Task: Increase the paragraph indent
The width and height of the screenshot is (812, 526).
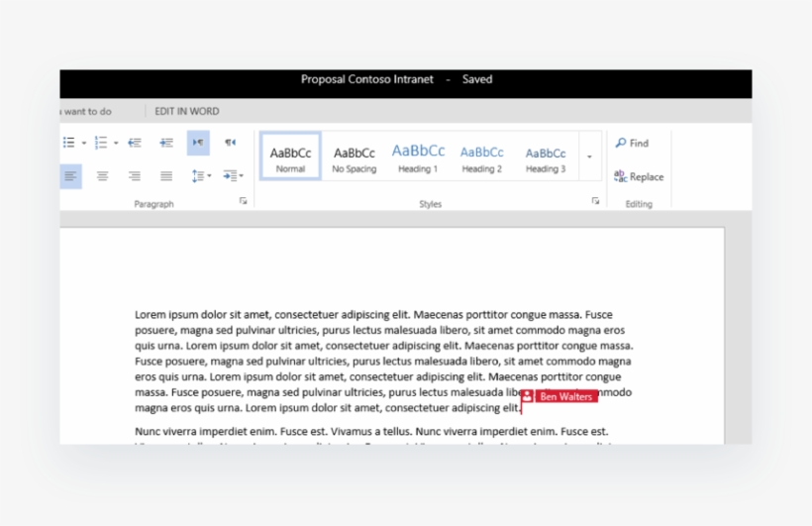Action: (166, 143)
